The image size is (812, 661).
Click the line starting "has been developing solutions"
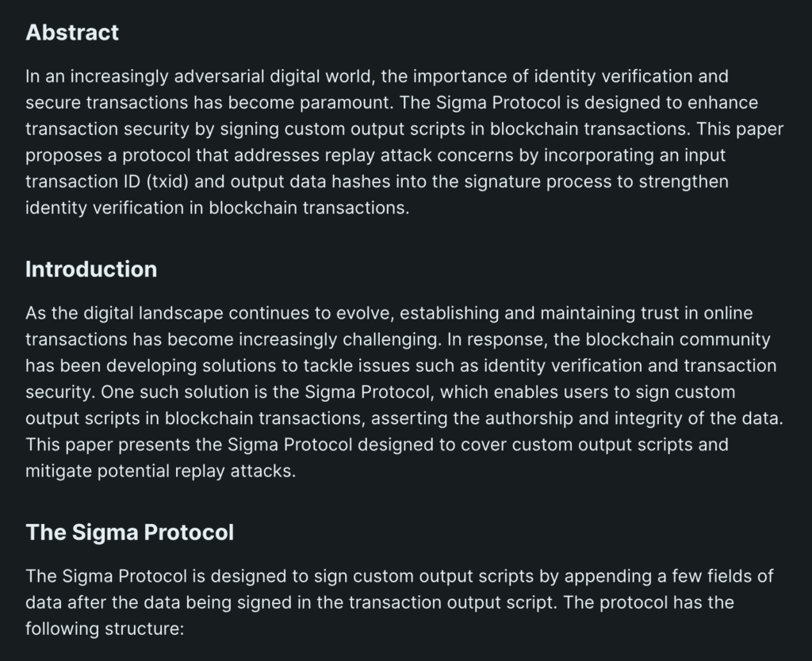[x=400, y=366]
